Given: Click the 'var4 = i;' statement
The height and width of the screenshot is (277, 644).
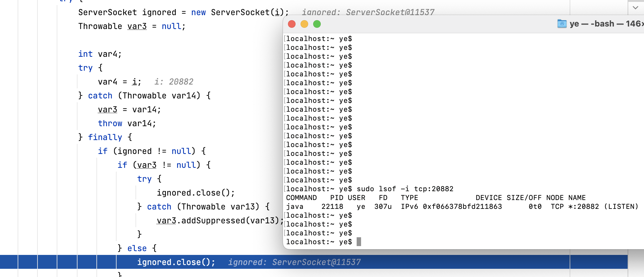Looking at the screenshot, I should [x=119, y=82].
